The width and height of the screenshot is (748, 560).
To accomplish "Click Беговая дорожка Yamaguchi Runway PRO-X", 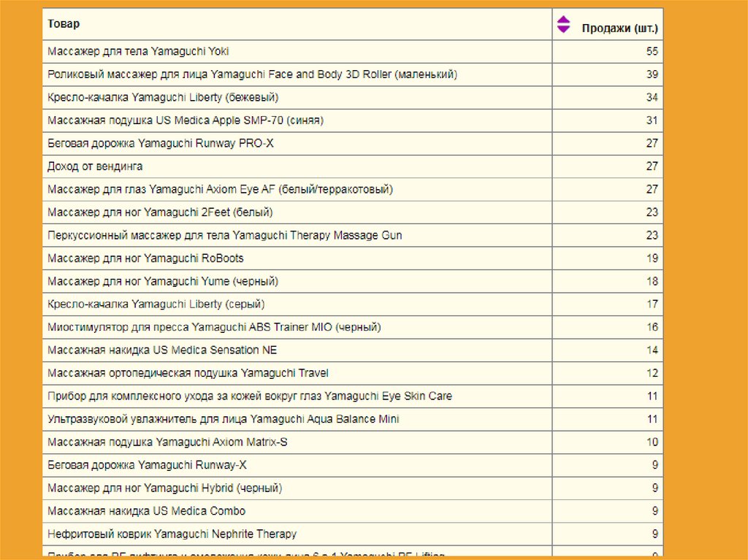I will coord(161,143).
